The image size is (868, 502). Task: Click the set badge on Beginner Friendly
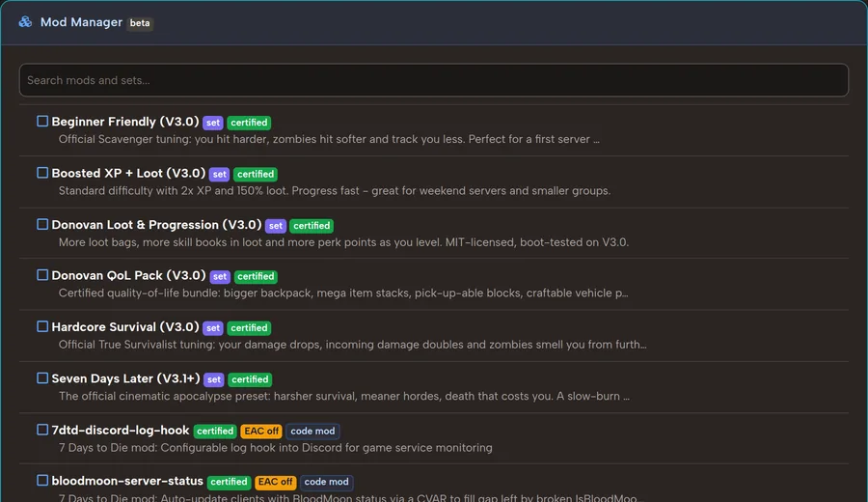click(x=213, y=123)
